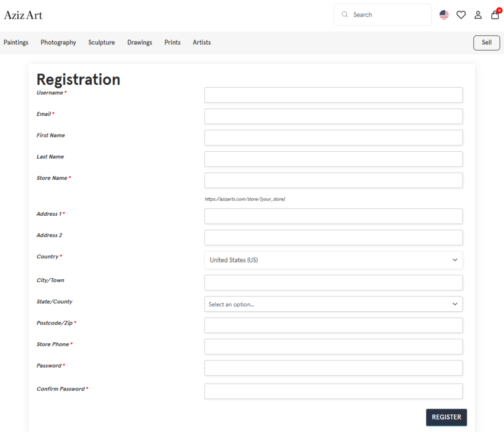Expand the Country dropdown

[333, 260]
